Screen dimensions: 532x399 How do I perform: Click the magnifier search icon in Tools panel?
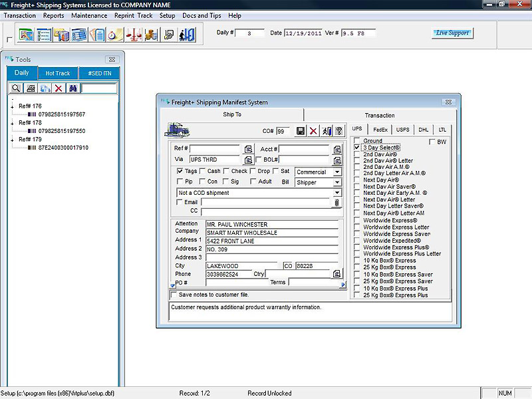(16, 88)
